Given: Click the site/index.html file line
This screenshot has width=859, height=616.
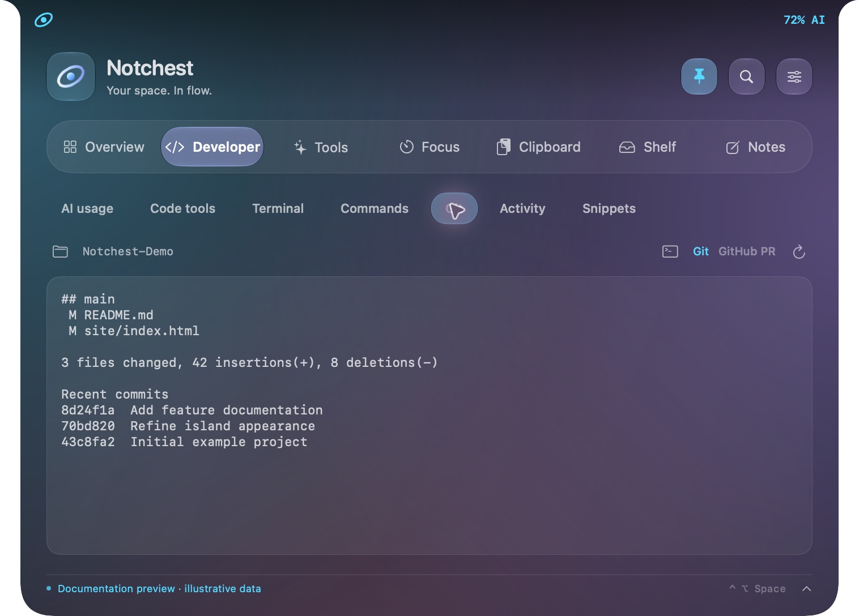Looking at the screenshot, I should pyautogui.click(x=134, y=331).
